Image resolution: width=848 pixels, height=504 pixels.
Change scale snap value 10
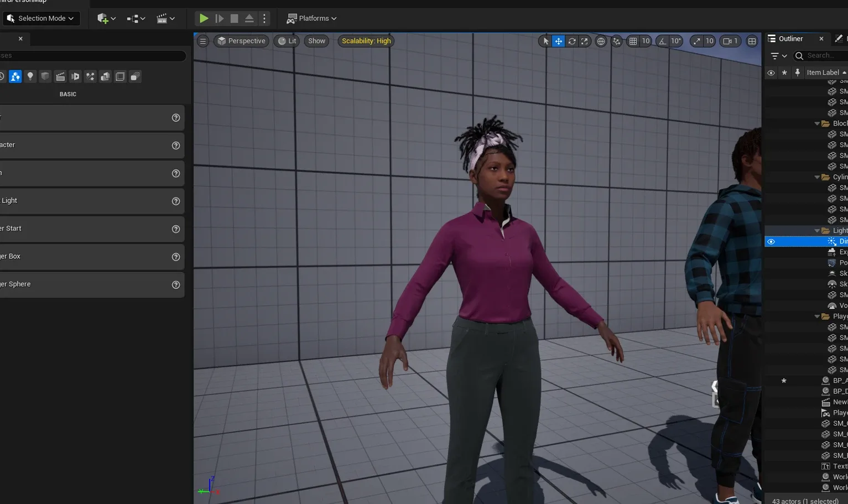pyautogui.click(x=709, y=41)
